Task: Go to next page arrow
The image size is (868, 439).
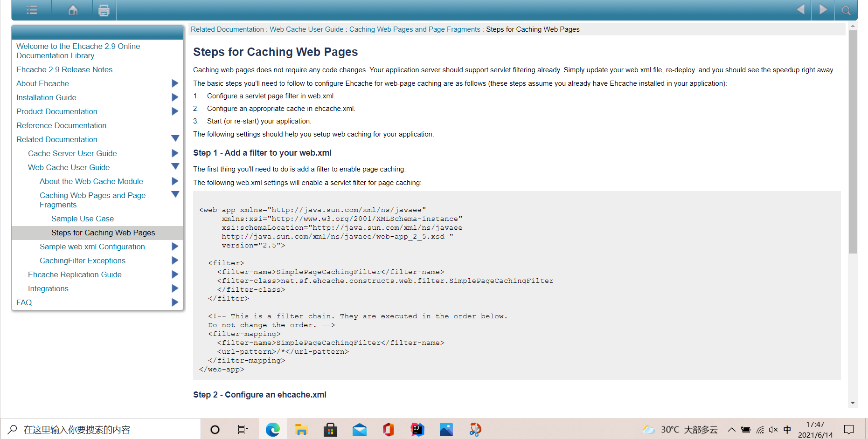Action: [x=823, y=9]
